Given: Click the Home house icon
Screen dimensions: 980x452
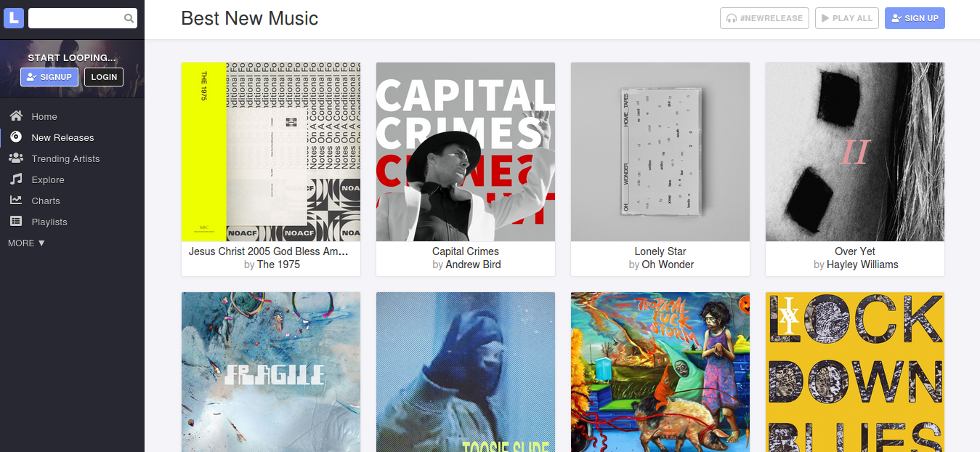Looking at the screenshot, I should [x=16, y=116].
